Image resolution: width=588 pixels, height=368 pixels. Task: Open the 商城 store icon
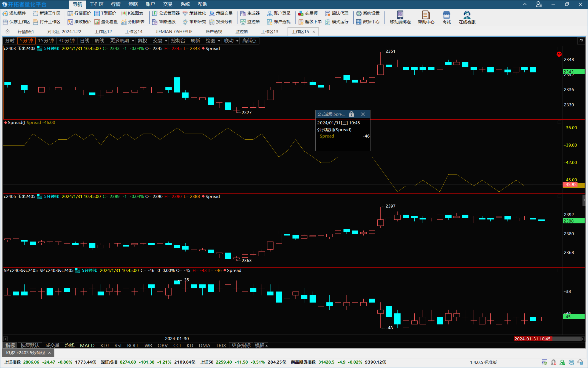pos(446,15)
